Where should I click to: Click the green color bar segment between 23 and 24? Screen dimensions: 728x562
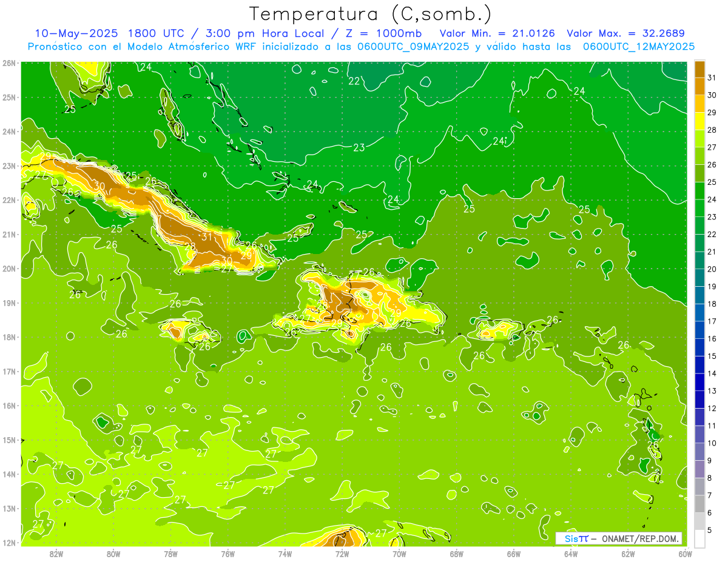tap(699, 208)
